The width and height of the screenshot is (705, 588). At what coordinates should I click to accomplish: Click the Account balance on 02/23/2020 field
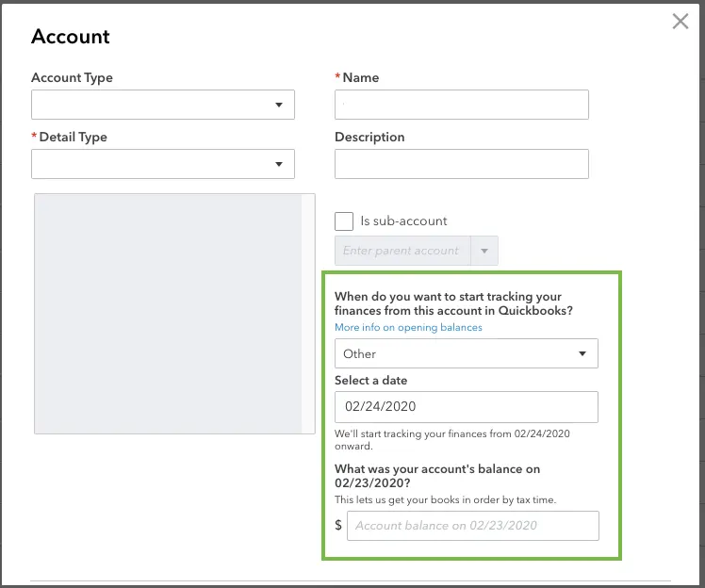tap(472, 526)
